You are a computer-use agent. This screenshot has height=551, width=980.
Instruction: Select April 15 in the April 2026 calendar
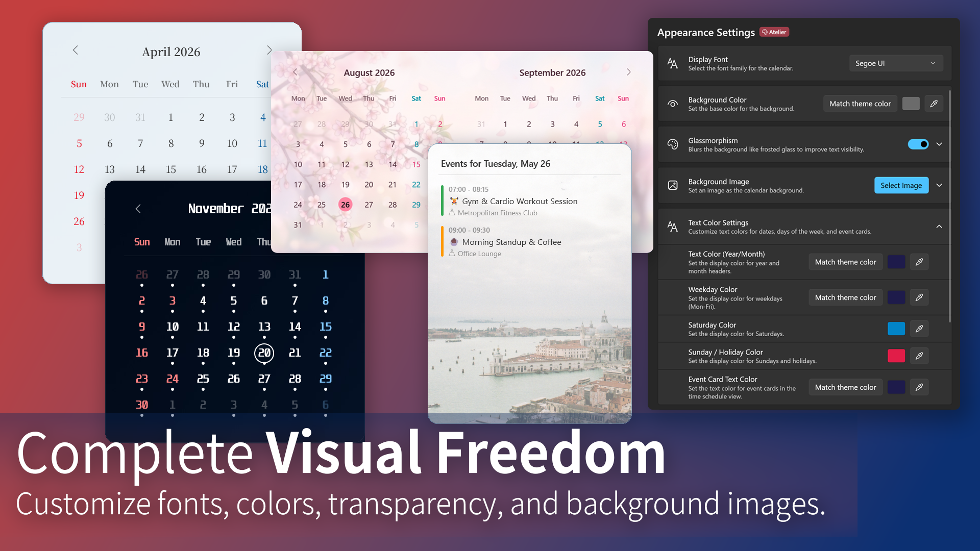point(171,169)
